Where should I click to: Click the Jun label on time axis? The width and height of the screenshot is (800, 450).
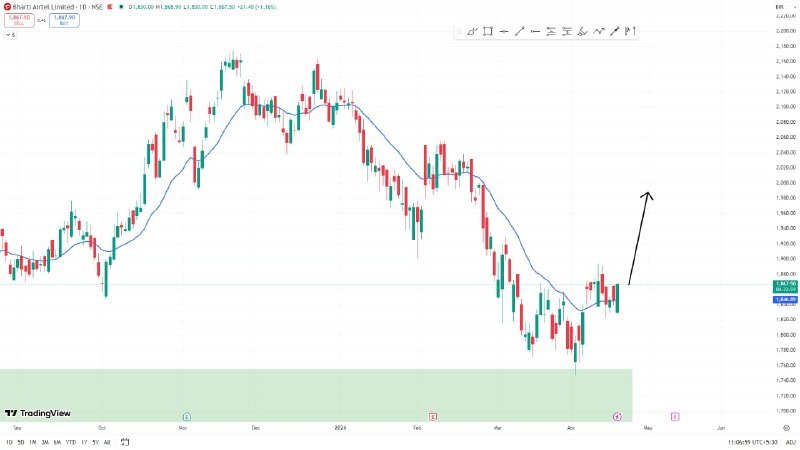pyautogui.click(x=721, y=428)
